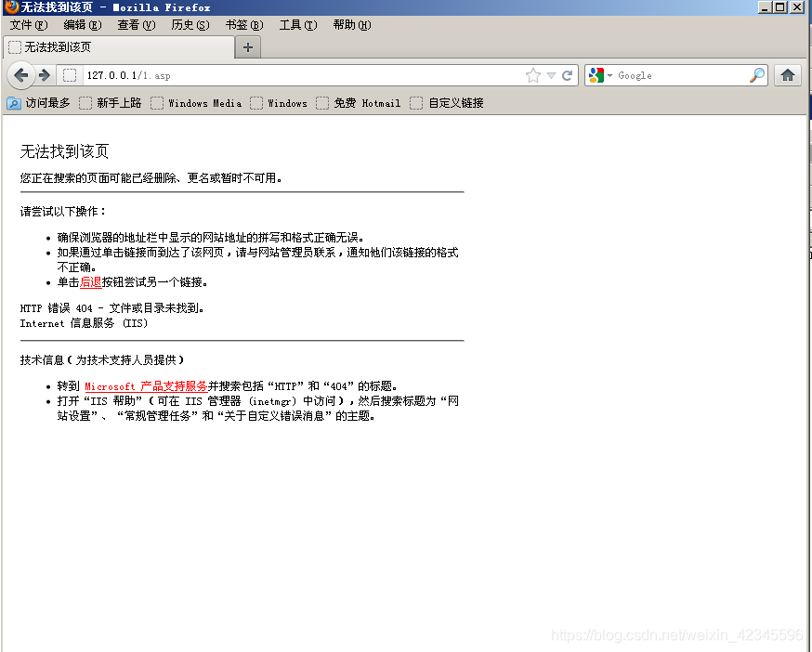The width and height of the screenshot is (812, 652).
Task: Minimize the Firefox window
Action: point(765,7)
